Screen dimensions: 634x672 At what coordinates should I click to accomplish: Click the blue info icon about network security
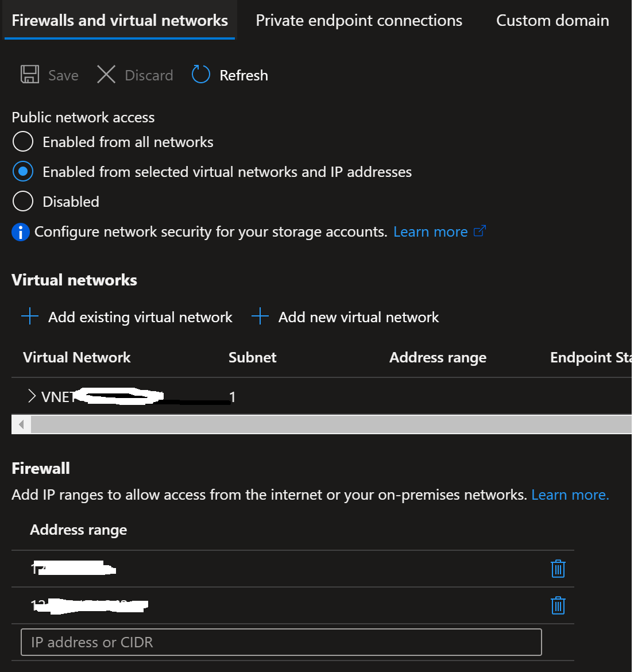tap(20, 232)
